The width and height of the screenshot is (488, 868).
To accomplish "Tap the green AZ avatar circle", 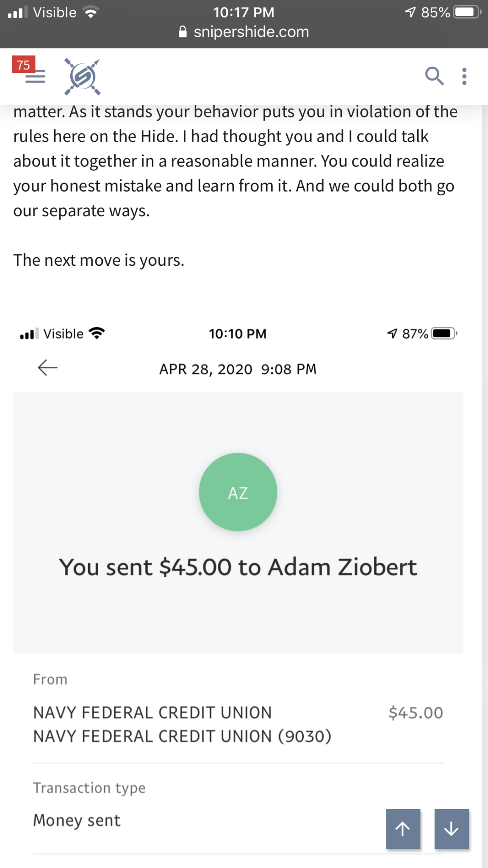I will 238,492.
